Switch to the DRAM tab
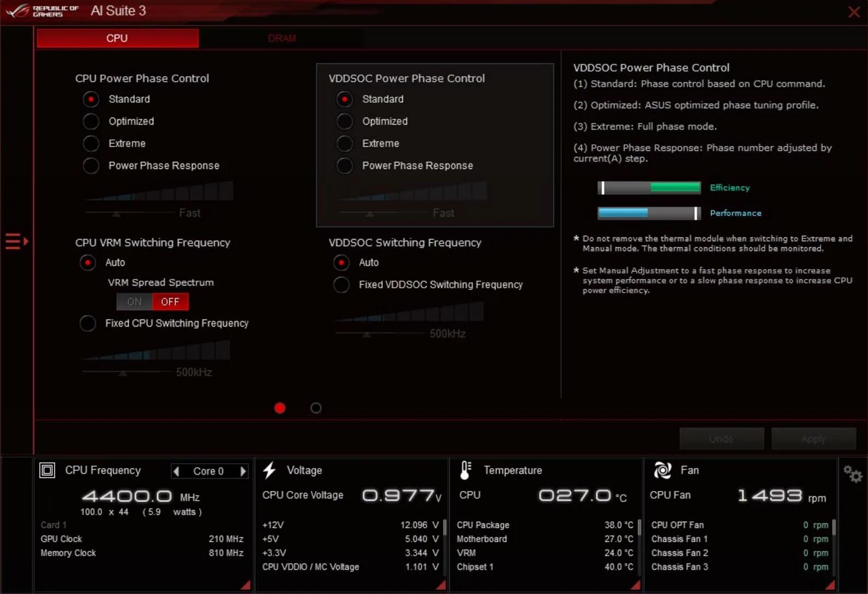This screenshot has width=868, height=594. click(x=281, y=38)
